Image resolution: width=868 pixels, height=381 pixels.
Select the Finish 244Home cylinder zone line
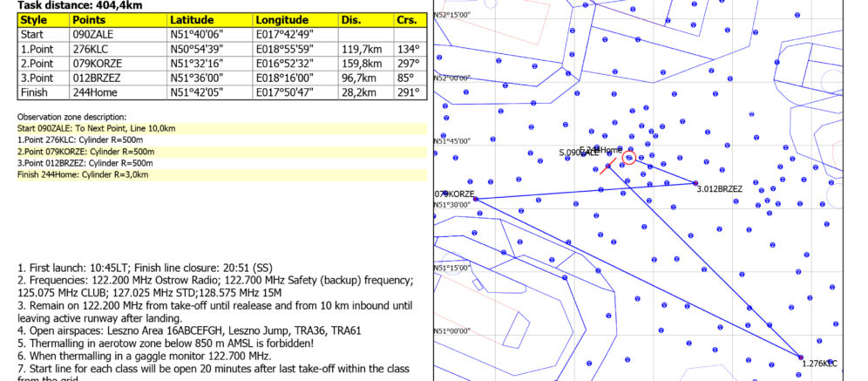[83, 174]
